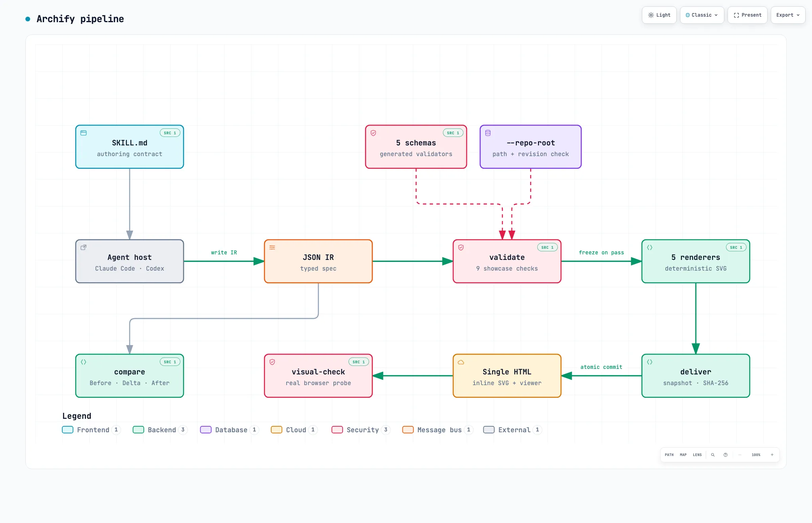Toggle the PATH view mode

[x=669, y=455]
